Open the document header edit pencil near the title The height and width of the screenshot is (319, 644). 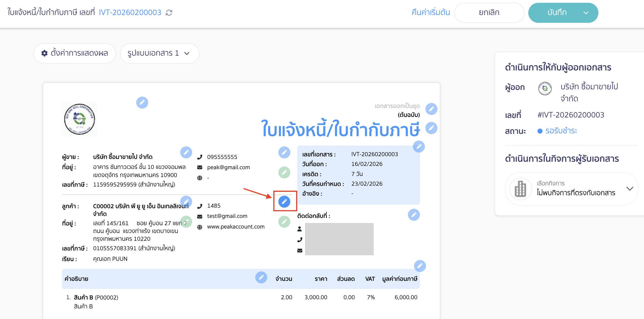pyautogui.click(x=431, y=128)
